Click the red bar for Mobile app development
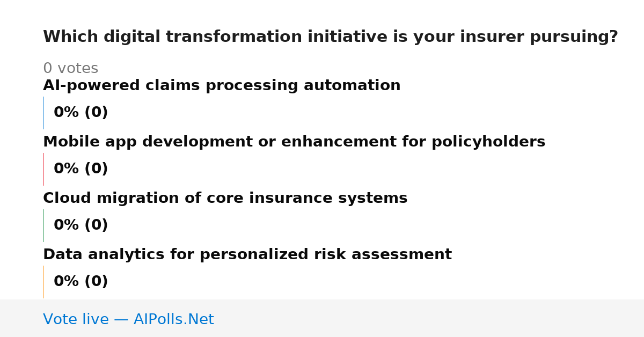 [x=43, y=169]
